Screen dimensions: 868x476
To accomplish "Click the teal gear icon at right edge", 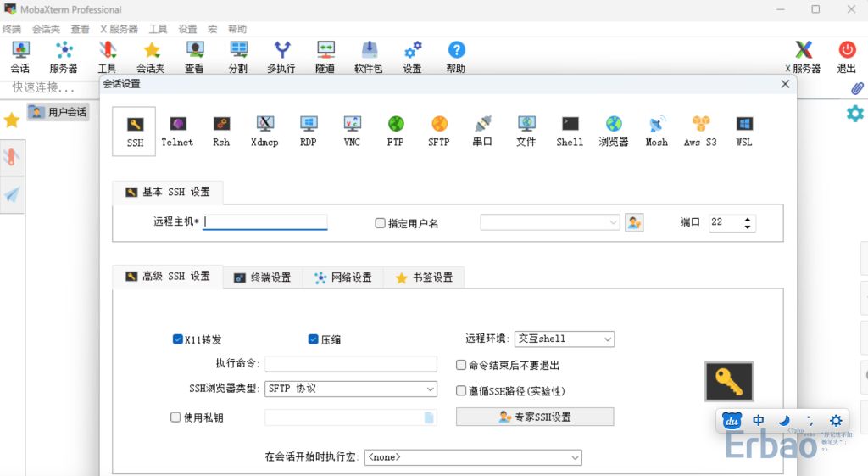I will click(855, 114).
